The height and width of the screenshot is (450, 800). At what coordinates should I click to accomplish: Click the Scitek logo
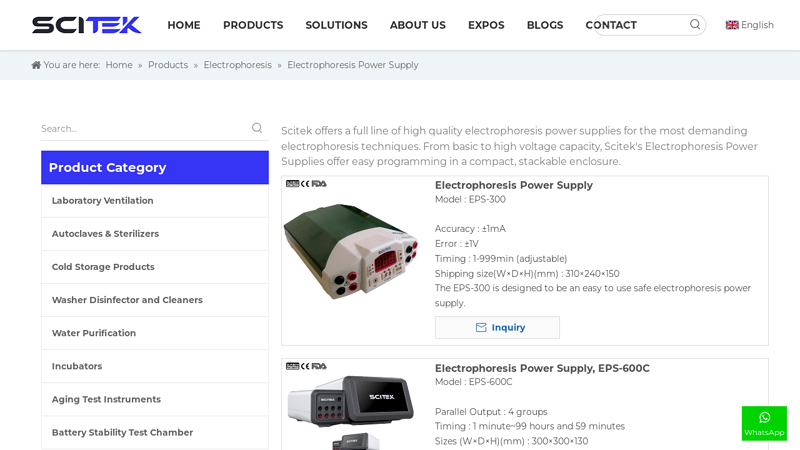tap(87, 24)
